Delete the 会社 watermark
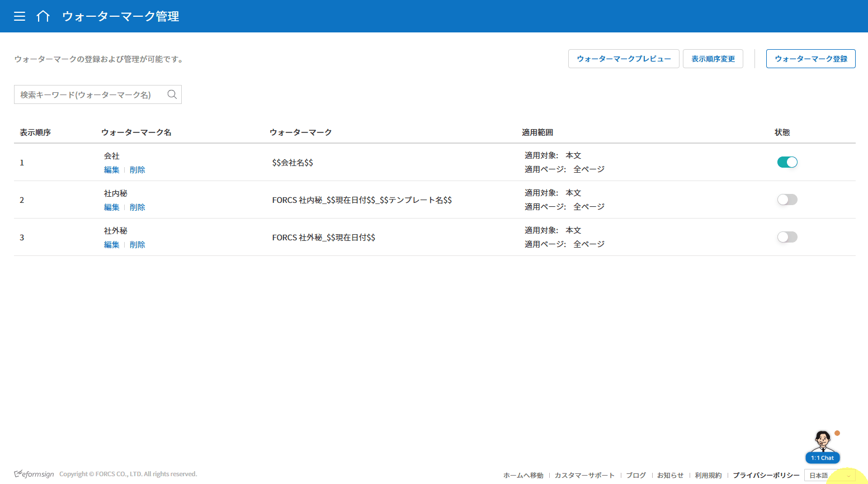This screenshot has height=484, width=868. 137,170
